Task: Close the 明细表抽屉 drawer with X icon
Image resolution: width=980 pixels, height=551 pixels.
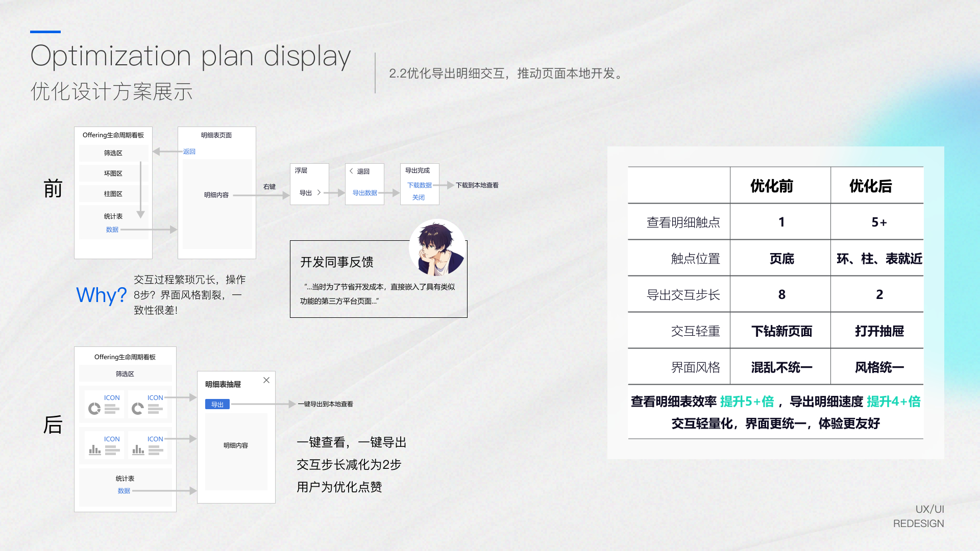Action: point(266,380)
